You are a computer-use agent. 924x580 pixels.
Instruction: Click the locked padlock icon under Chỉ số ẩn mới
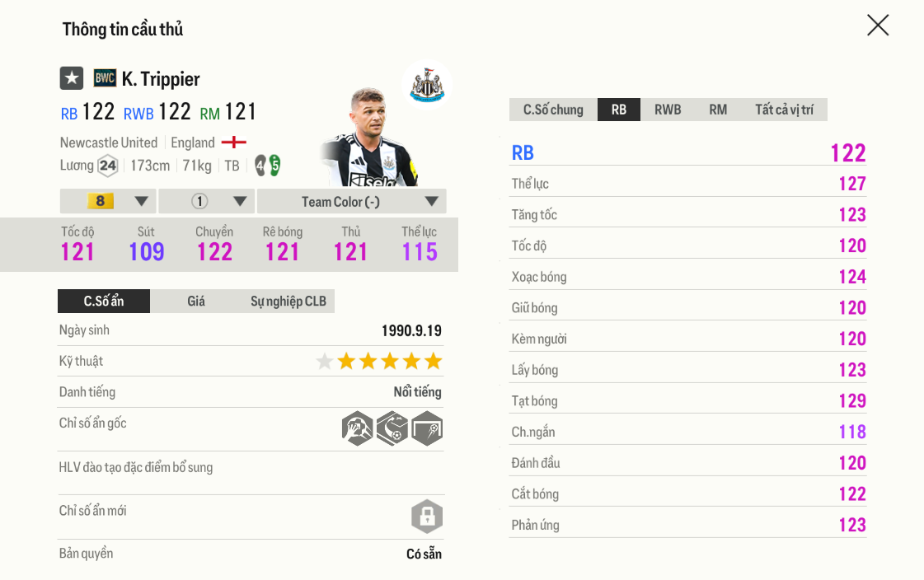(426, 516)
